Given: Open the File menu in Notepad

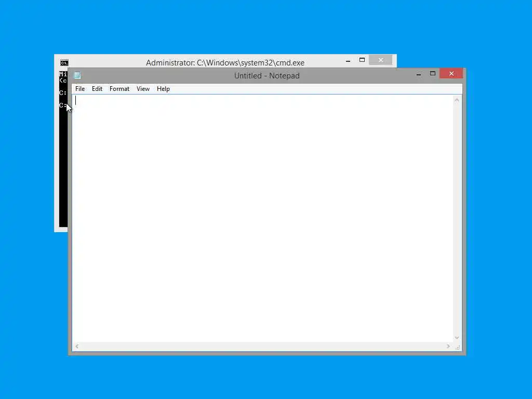Looking at the screenshot, I should pos(80,89).
